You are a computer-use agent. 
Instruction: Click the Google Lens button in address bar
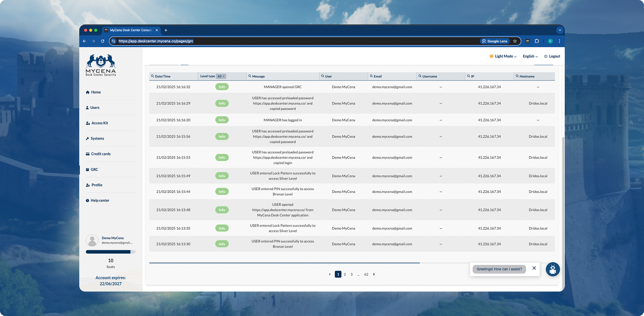[495, 41]
